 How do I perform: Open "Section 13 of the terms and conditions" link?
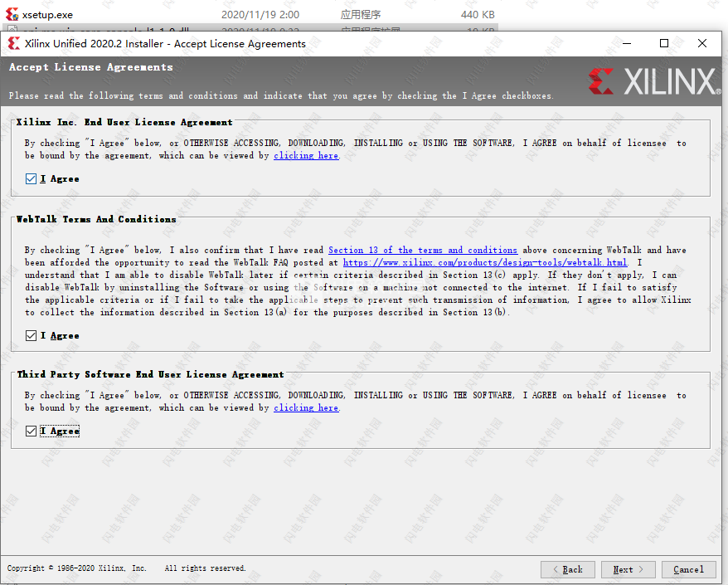coord(423,250)
